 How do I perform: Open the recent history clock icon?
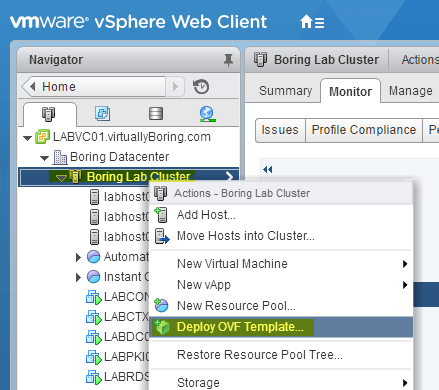201,87
